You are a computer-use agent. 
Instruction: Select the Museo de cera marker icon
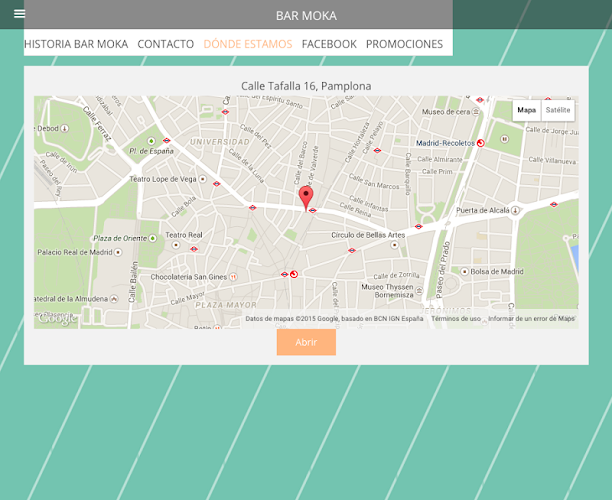(476, 112)
